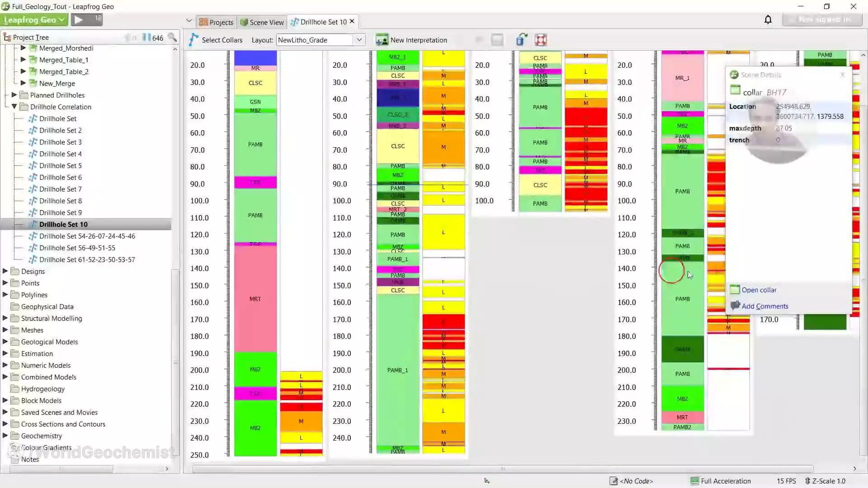Expand the Merged_Table_1 item

[x=23, y=60]
